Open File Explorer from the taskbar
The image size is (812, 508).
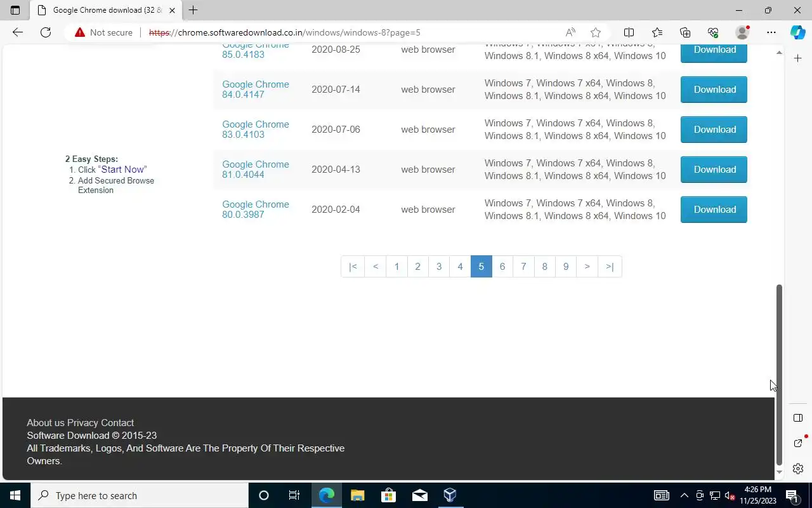[357, 495]
